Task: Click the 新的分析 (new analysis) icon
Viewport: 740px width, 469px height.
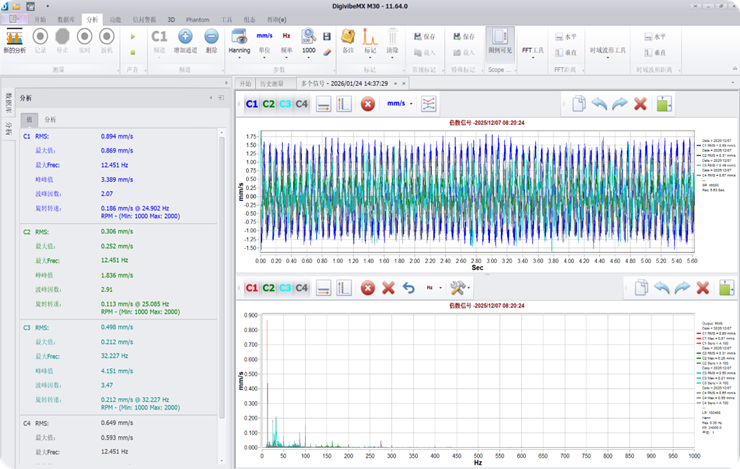Action: click(16, 37)
